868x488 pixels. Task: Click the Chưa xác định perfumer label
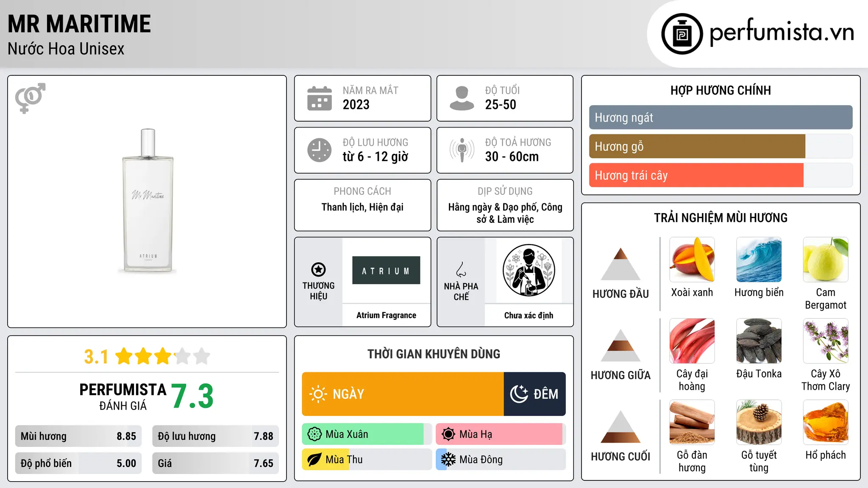pos(529,315)
